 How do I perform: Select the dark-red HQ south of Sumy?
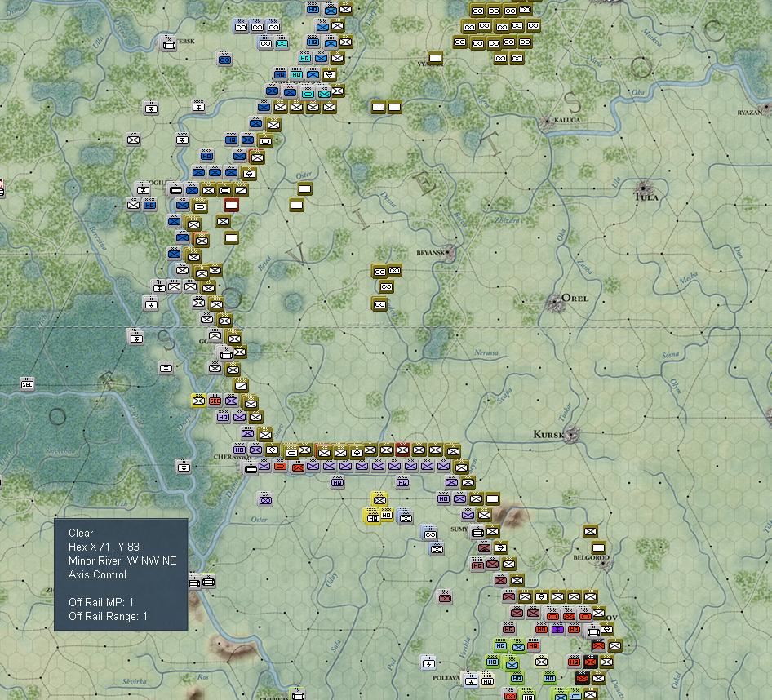tap(477, 565)
